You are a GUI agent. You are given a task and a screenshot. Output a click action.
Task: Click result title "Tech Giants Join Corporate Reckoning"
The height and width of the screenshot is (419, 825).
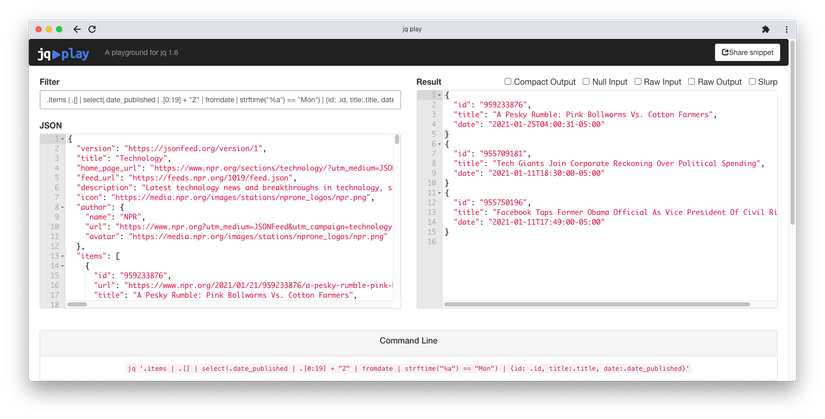pyautogui.click(x=609, y=163)
